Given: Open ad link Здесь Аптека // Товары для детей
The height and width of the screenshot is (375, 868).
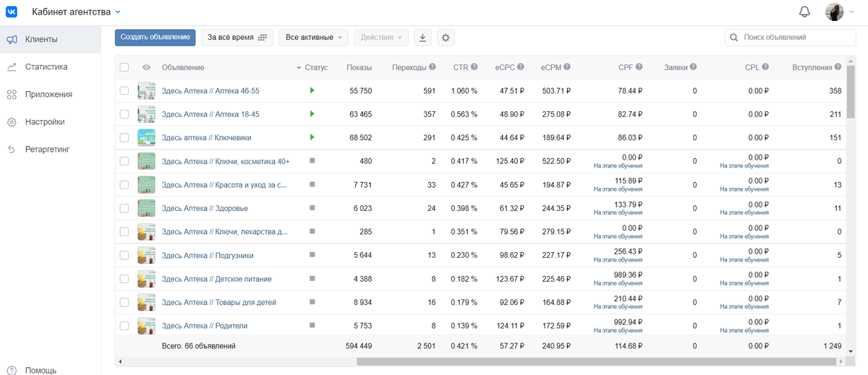Looking at the screenshot, I should (219, 302).
